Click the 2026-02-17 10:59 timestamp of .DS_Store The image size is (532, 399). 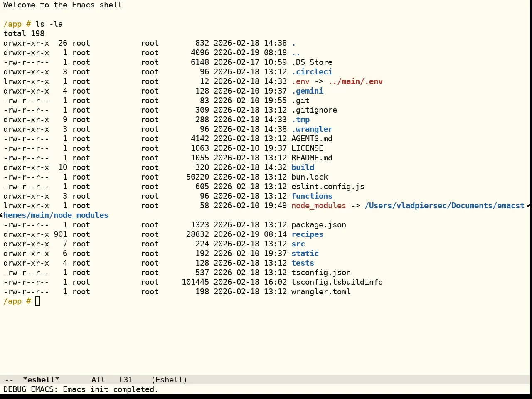[x=250, y=62]
